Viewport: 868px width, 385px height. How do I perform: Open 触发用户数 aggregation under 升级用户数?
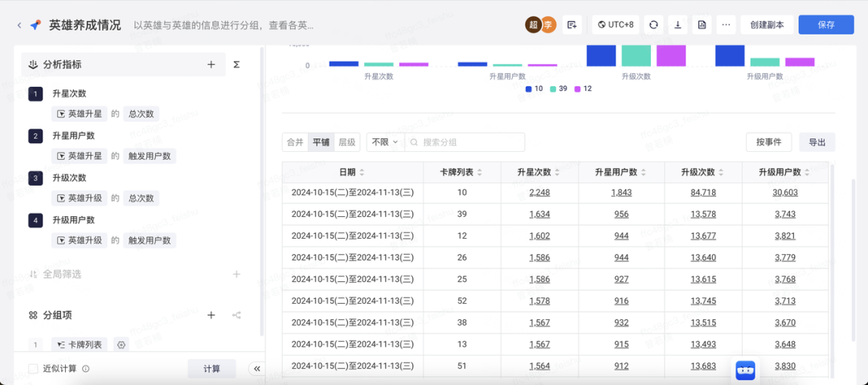(149, 240)
